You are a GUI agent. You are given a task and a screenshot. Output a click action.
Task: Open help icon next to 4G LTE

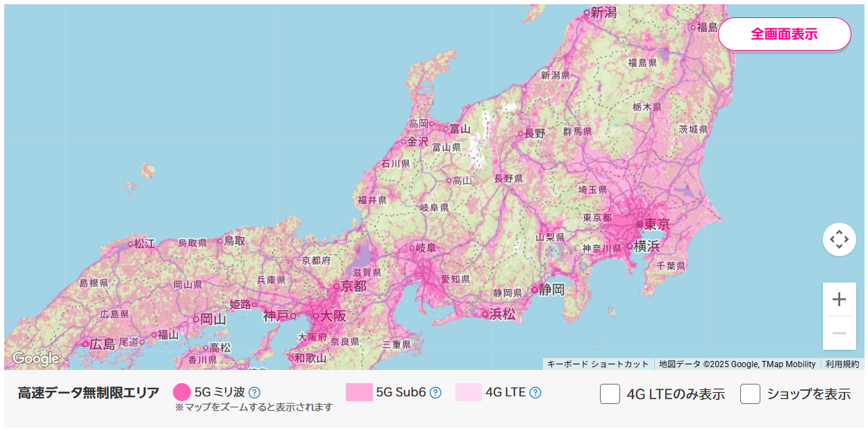click(x=535, y=392)
